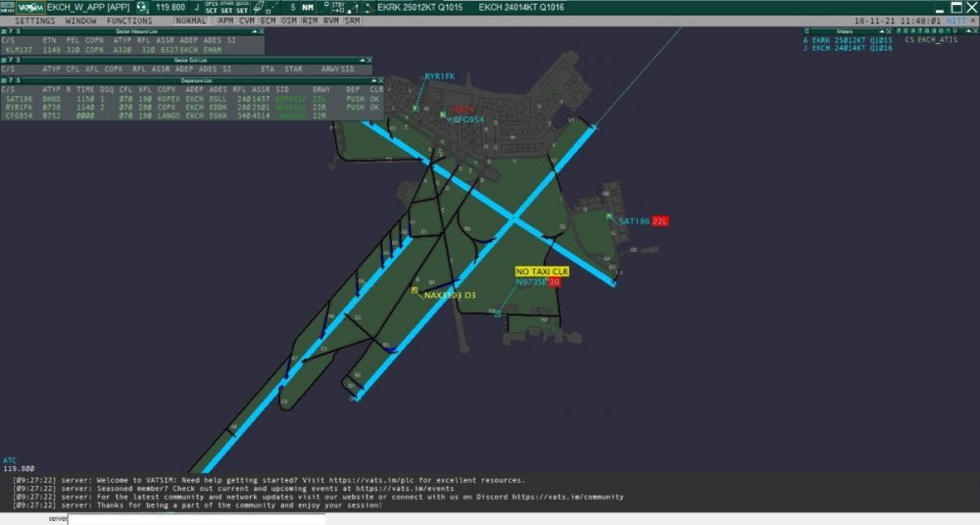Close the Departure List panel
980x525 pixels.
[x=380, y=80]
